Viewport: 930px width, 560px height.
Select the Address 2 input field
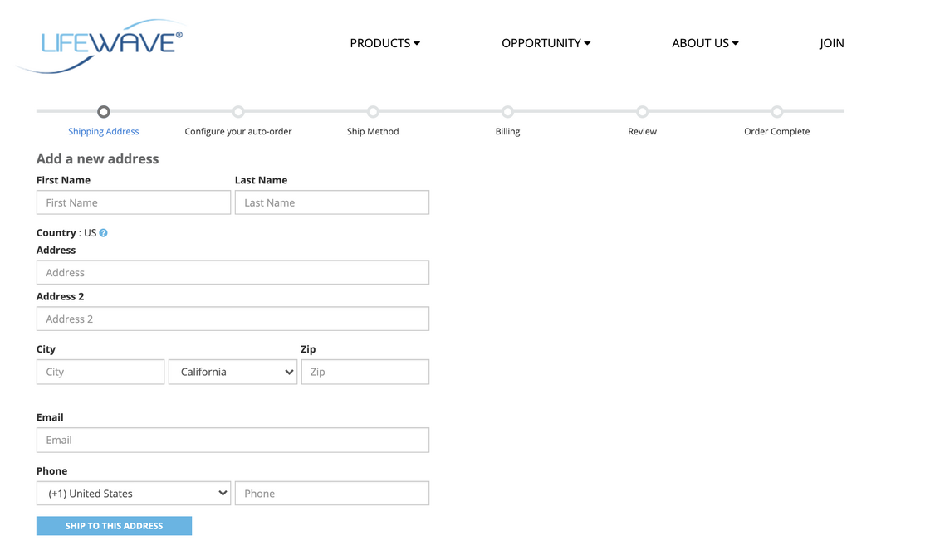[x=232, y=319]
